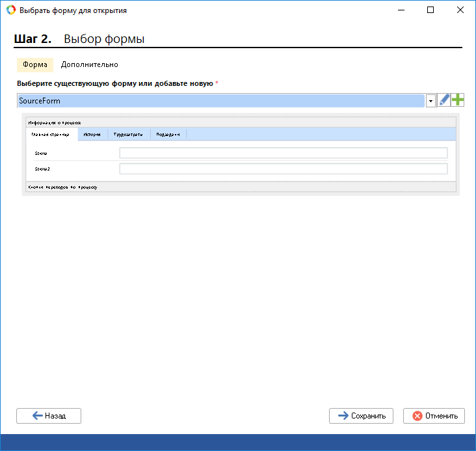The width and height of the screenshot is (476, 451).
Task: Click Подзадачи tab in the preview
Action: (x=168, y=134)
